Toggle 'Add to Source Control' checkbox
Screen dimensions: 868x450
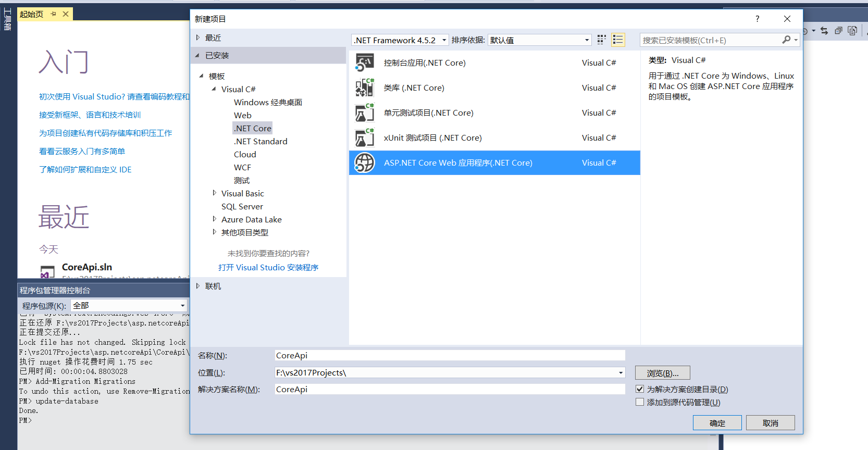(640, 402)
